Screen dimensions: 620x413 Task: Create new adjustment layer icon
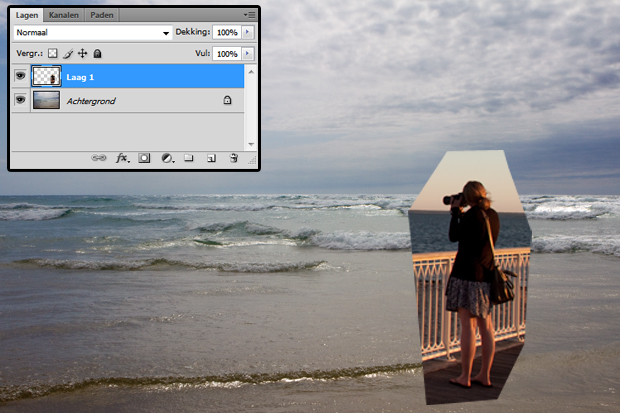point(166,158)
